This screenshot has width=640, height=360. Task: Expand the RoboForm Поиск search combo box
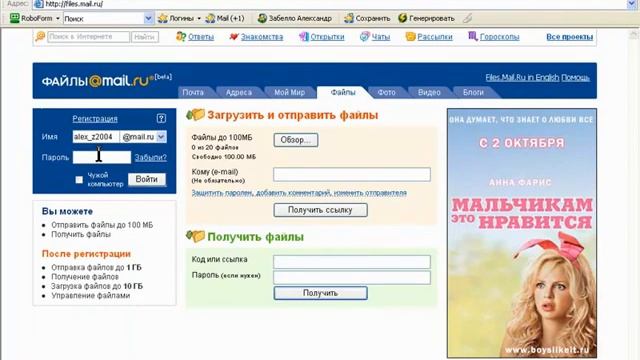(148, 18)
